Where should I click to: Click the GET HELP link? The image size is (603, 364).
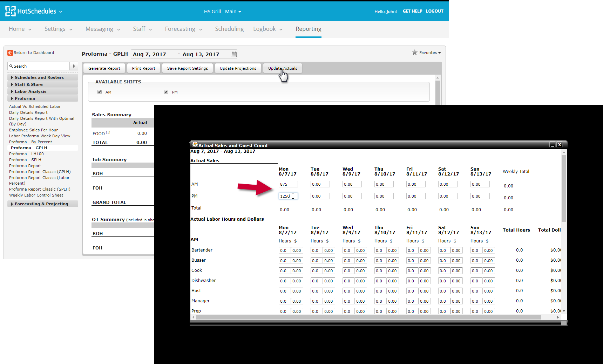[x=412, y=11]
